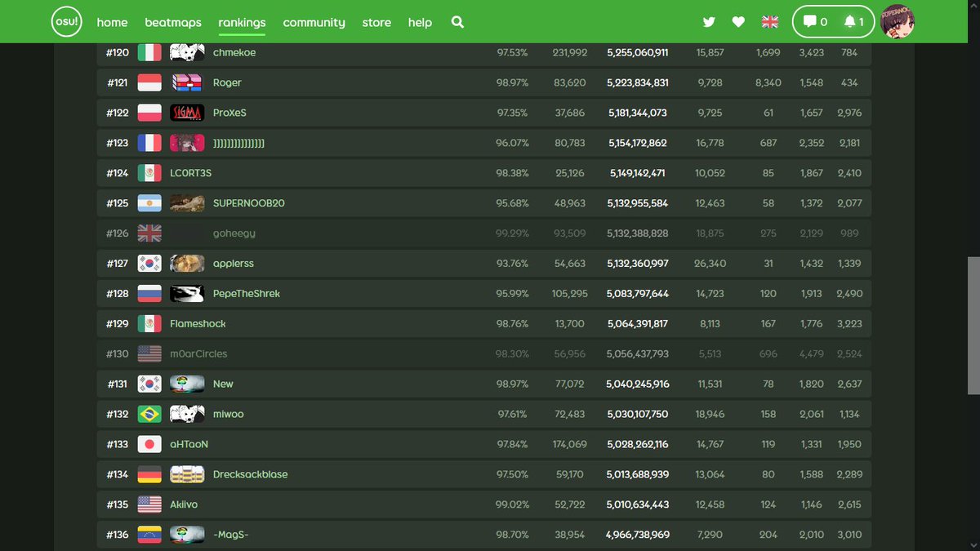The width and height of the screenshot is (980, 551).
Task: Open the UK flag language selector
Action: [769, 22]
